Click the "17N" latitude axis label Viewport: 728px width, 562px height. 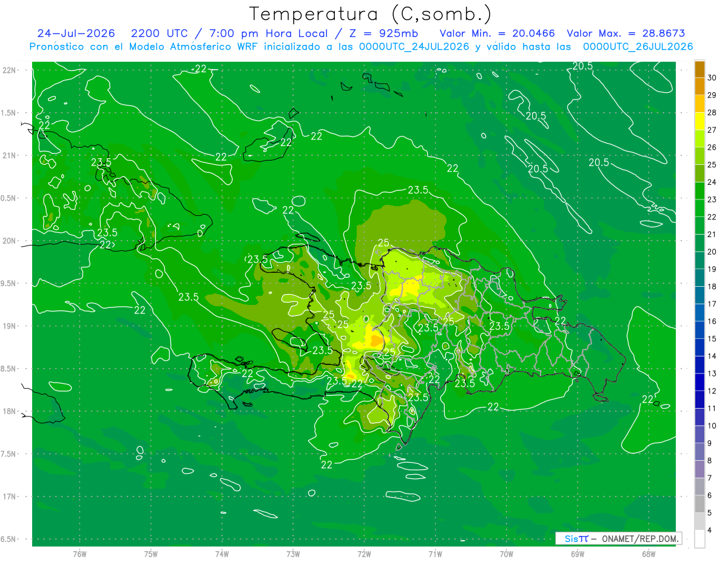pos(10,497)
